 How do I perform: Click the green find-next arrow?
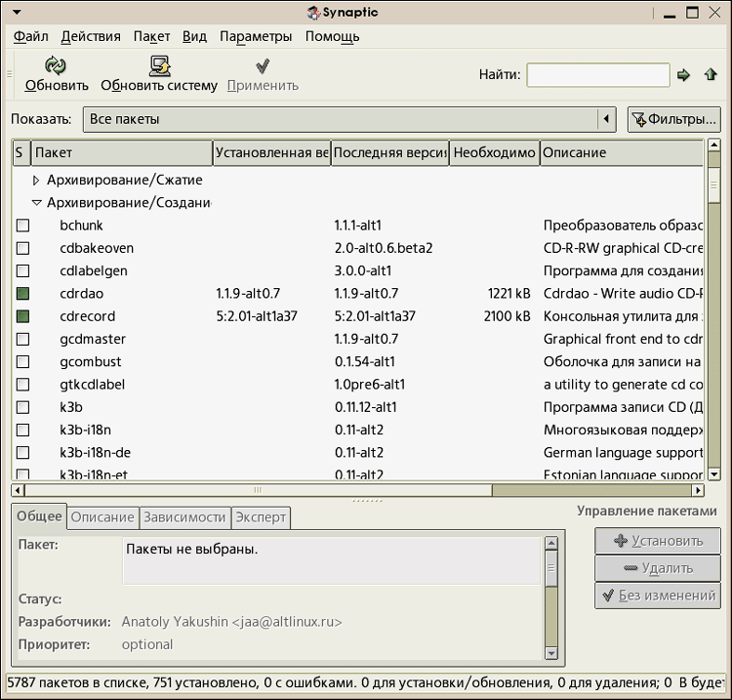pos(683,74)
